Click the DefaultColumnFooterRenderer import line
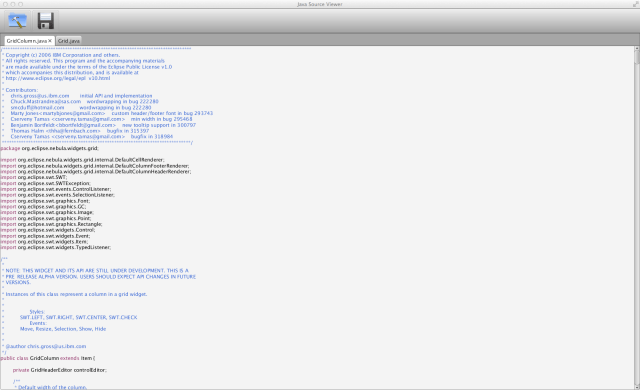The image size is (640, 390). click(95, 166)
